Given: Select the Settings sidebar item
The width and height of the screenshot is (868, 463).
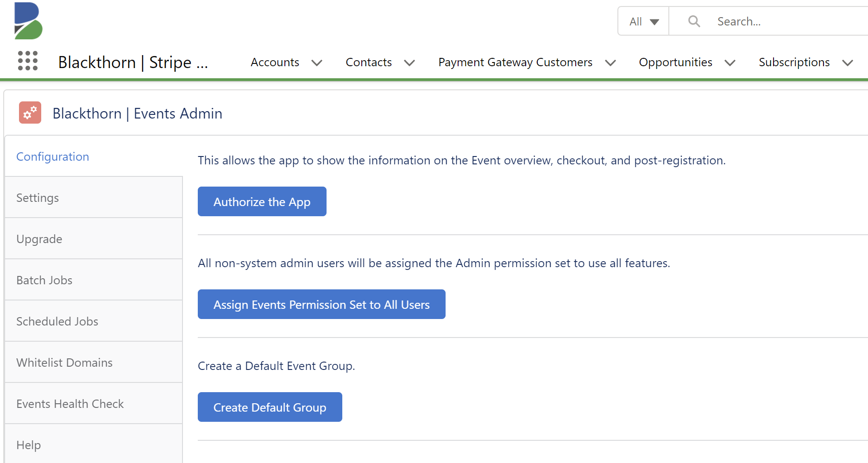Looking at the screenshot, I should click(94, 198).
